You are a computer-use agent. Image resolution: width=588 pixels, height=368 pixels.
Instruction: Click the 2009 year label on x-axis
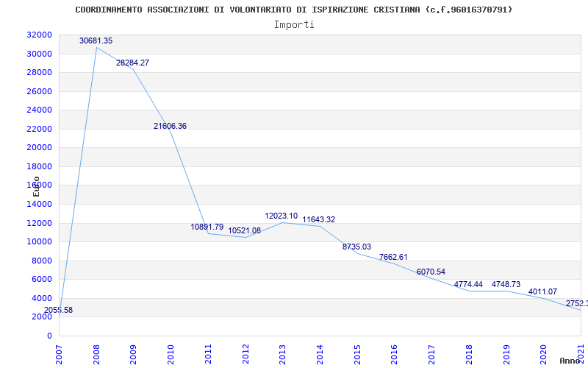[134, 354]
